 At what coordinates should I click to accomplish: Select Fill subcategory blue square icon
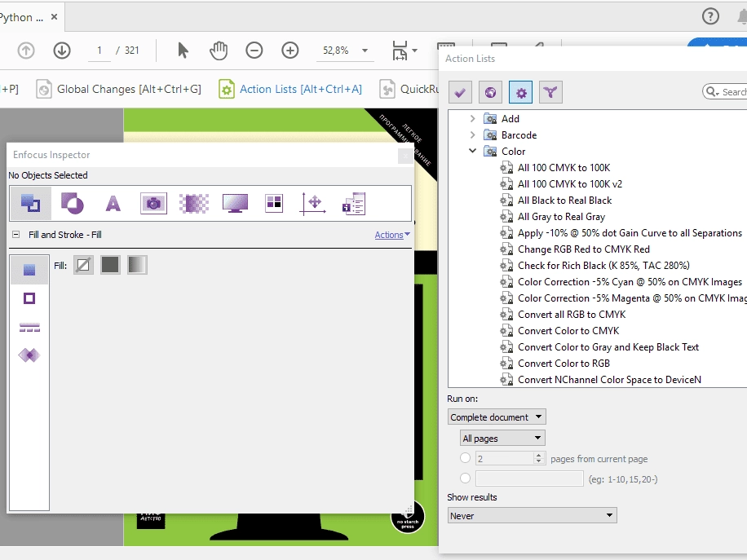pos(29,270)
